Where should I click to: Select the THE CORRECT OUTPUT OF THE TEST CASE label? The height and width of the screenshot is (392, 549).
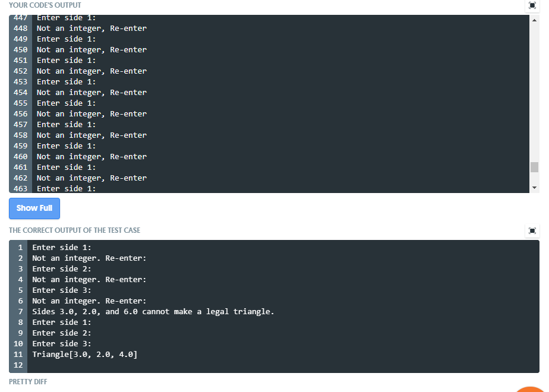point(74,230)
